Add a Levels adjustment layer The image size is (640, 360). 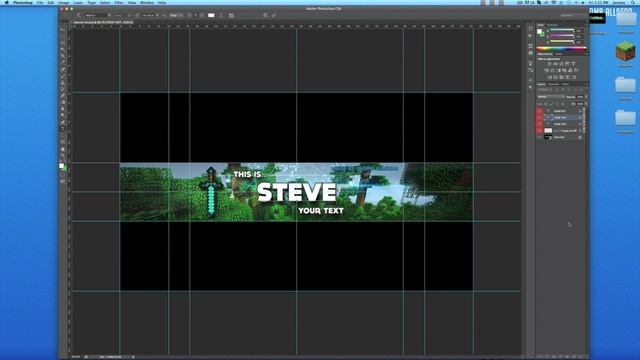[555, 64]
